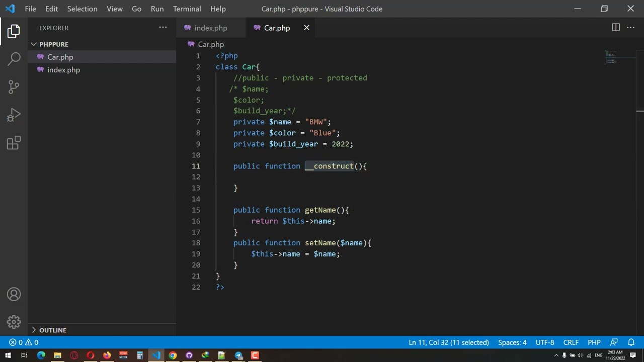Image resolution: width=644 pixels, height=362 pixels.
Task: Expand the OUTLINE section
Action: click(x=102, y=330)
